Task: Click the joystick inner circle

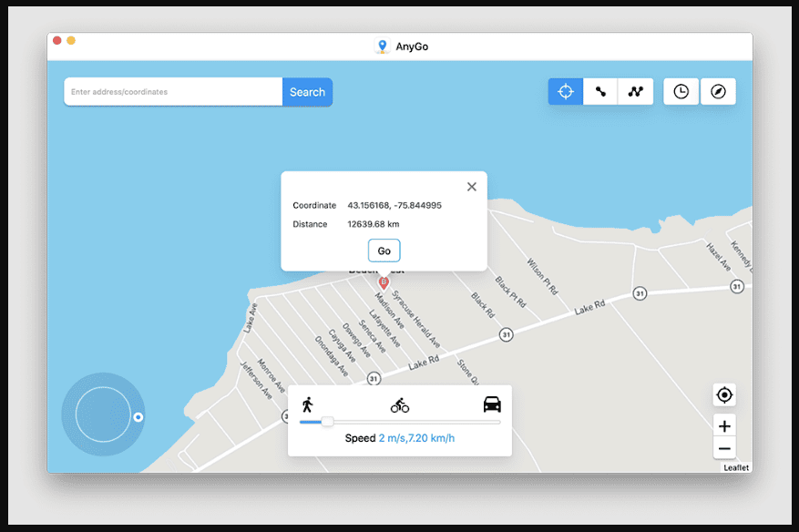Action: coord(104,414)
